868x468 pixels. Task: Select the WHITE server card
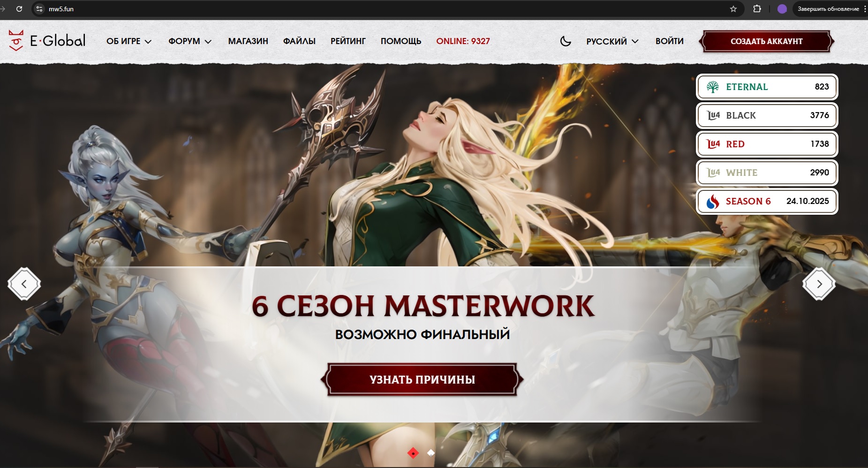click(767, 173)
